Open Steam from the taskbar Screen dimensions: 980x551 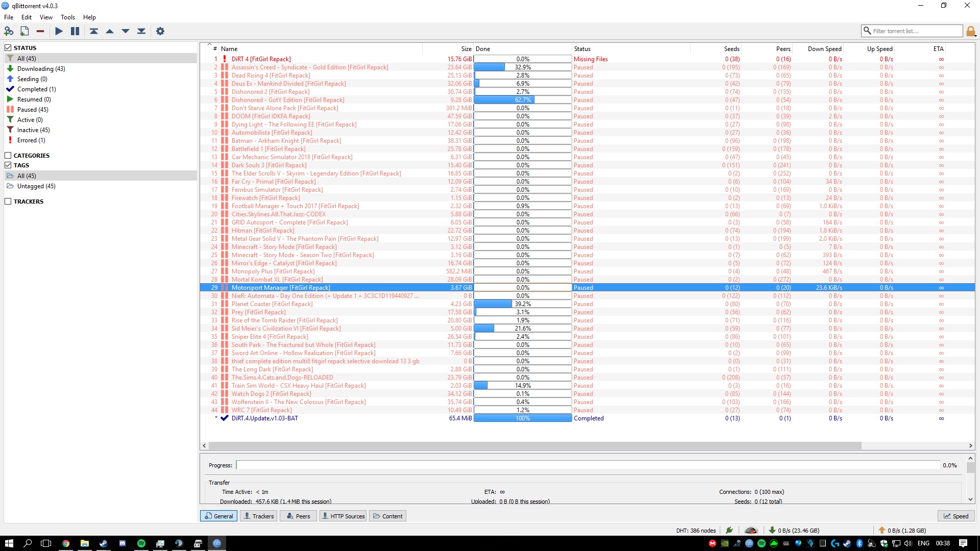tap(103, 543)
